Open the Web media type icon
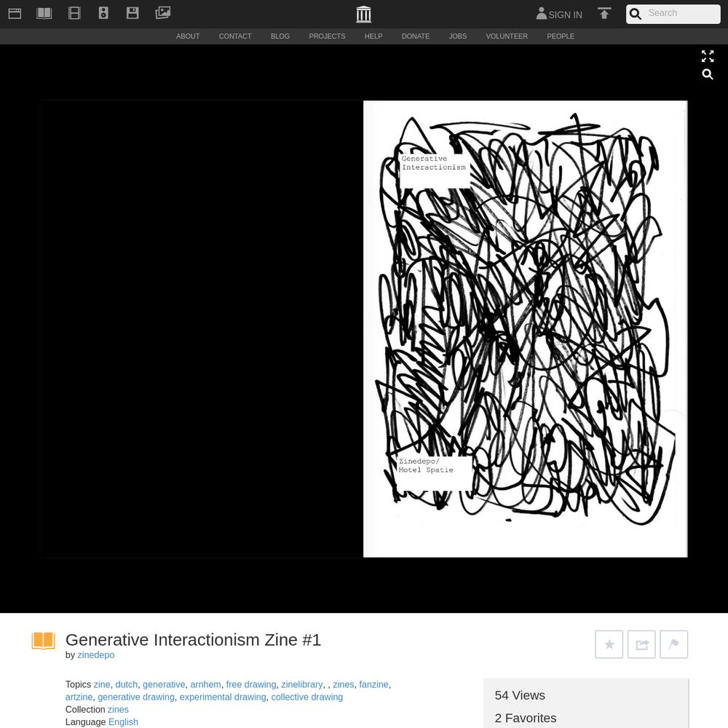The width and height of the screenshot is (728, 728). (x=15, y=13)
